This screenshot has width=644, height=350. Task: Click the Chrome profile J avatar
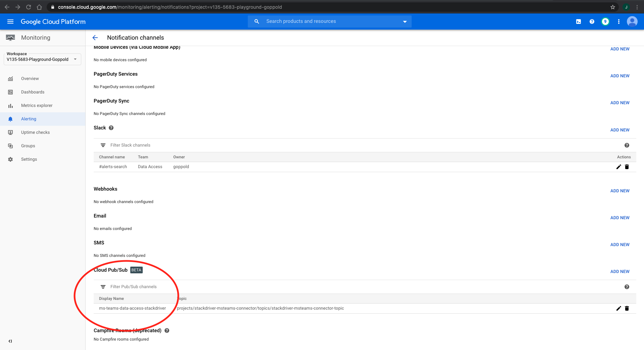[626, 7]
